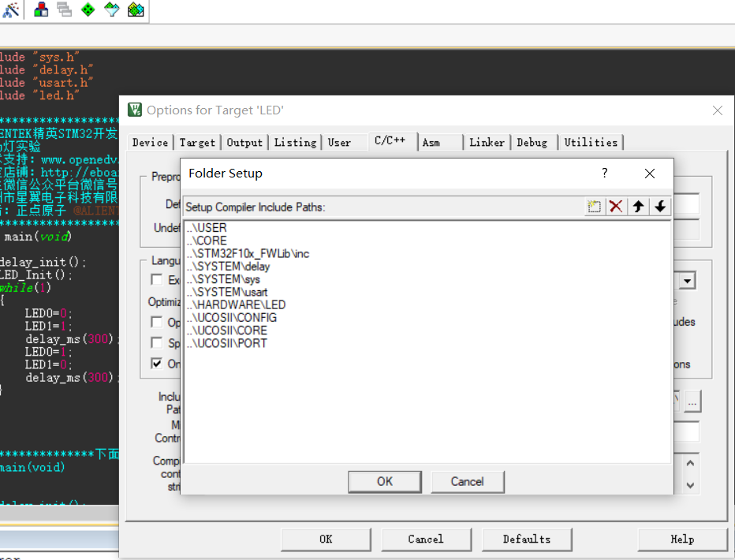Image resolution: width=735 pixels, height=560 pixels.
Task: Switch to the Device tab
Action: [150, 143]
